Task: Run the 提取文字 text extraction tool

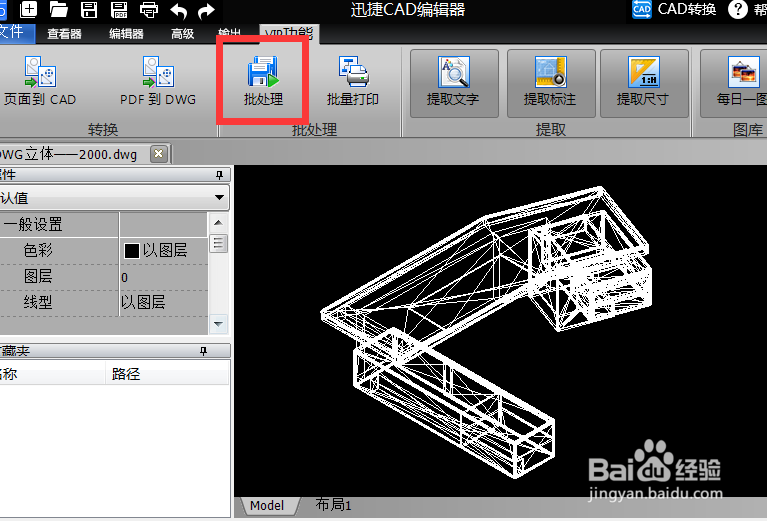Action: [x=454, y=83]
